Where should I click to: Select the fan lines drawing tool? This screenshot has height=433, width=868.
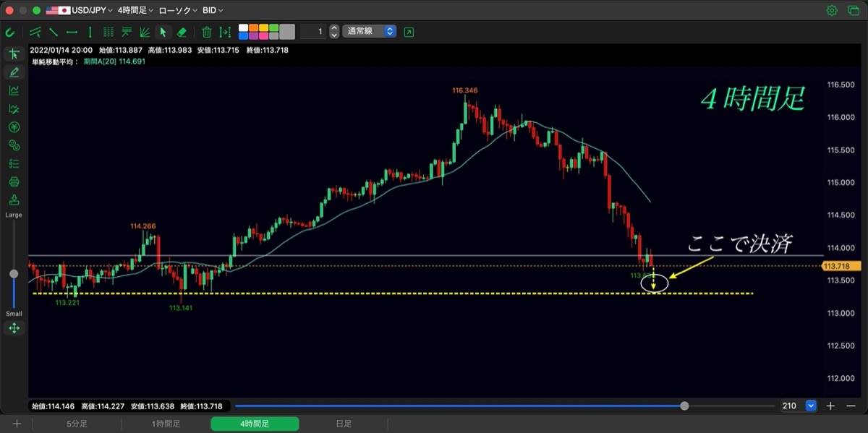[145, 32]
